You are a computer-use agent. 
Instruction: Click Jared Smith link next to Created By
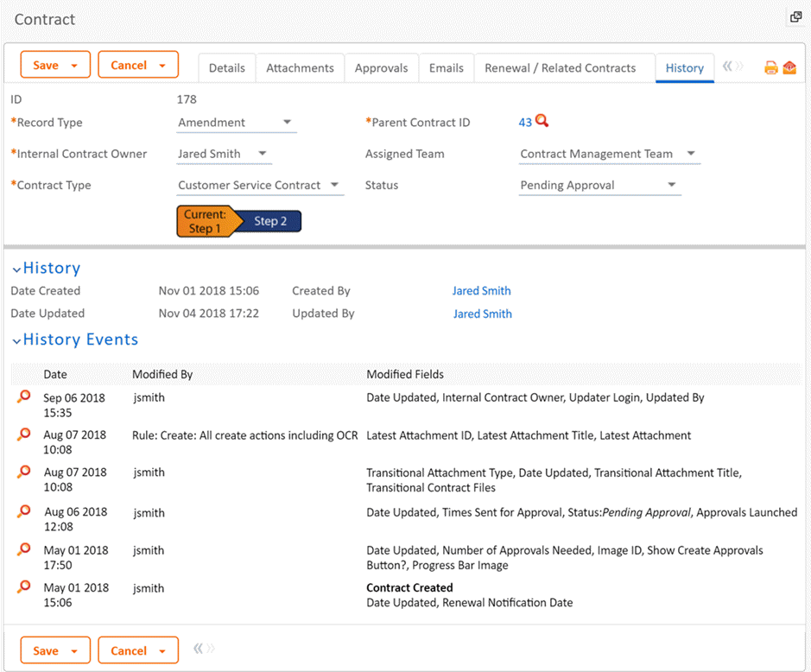pyautogui.click(x=481, y=291)
